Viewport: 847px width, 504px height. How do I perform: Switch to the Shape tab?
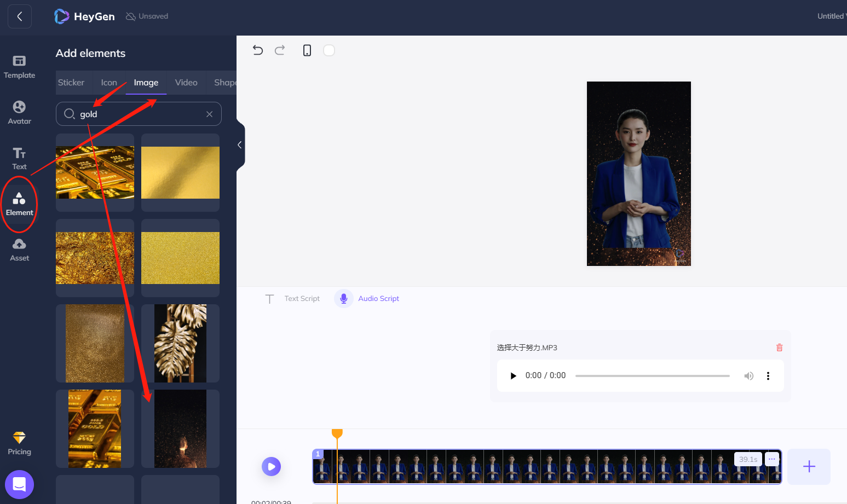point(225,83)
